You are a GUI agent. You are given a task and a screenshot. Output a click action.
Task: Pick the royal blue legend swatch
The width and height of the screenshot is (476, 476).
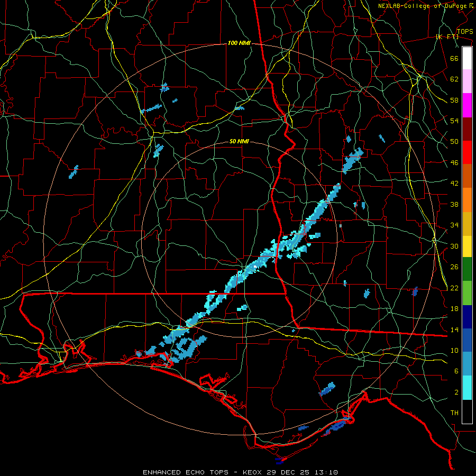coord(467,340)
